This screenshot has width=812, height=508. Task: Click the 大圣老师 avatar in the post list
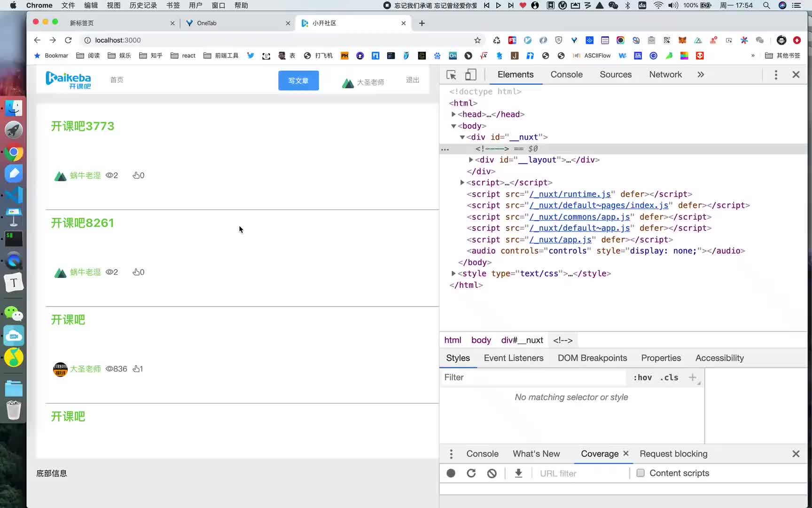(60, 369)
